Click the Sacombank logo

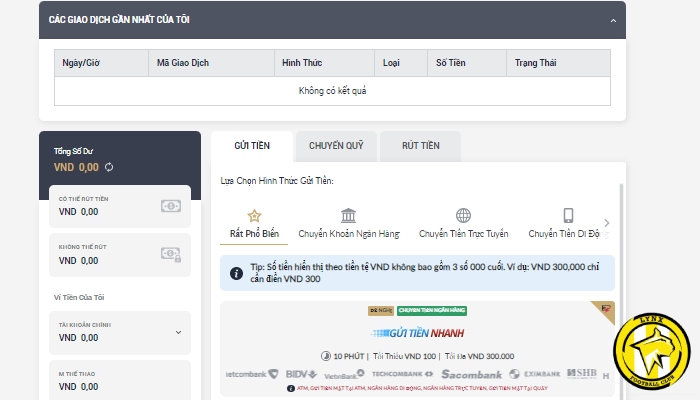pyautogui.click(x=471, y=374)
